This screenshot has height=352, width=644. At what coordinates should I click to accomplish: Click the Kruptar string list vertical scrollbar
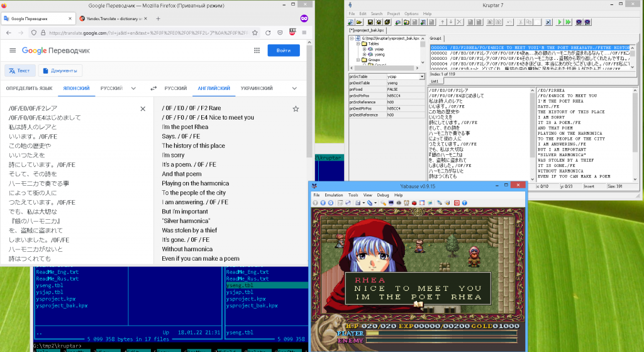633,57
